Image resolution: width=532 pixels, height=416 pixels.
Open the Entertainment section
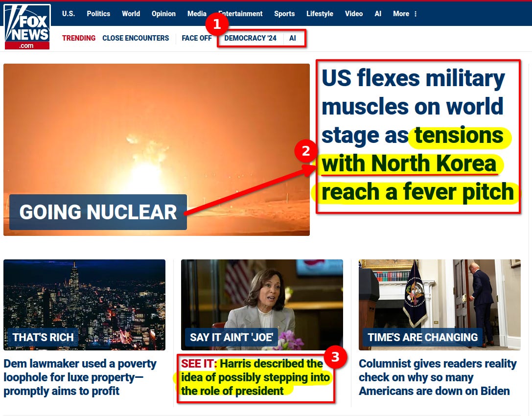[x=241, y=14]
